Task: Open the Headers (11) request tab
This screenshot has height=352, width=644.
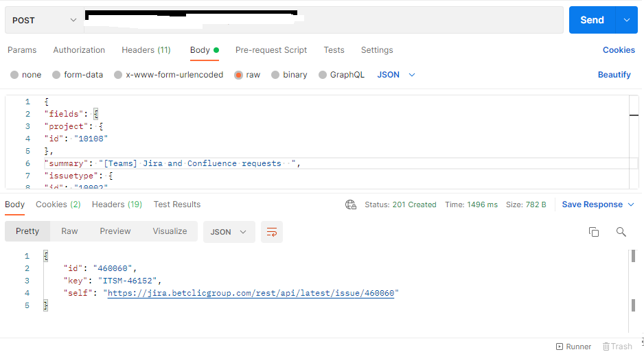Action: (146, 50)
